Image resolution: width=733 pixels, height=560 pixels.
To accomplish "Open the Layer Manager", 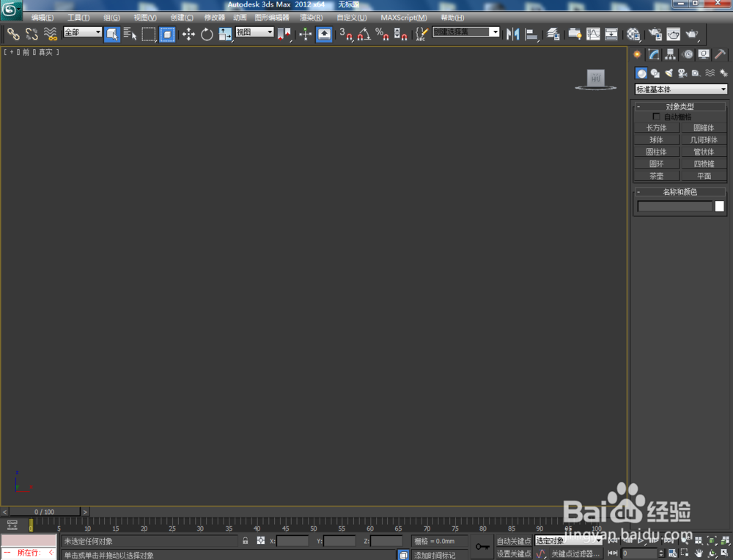I will click(x=553, y=34).
